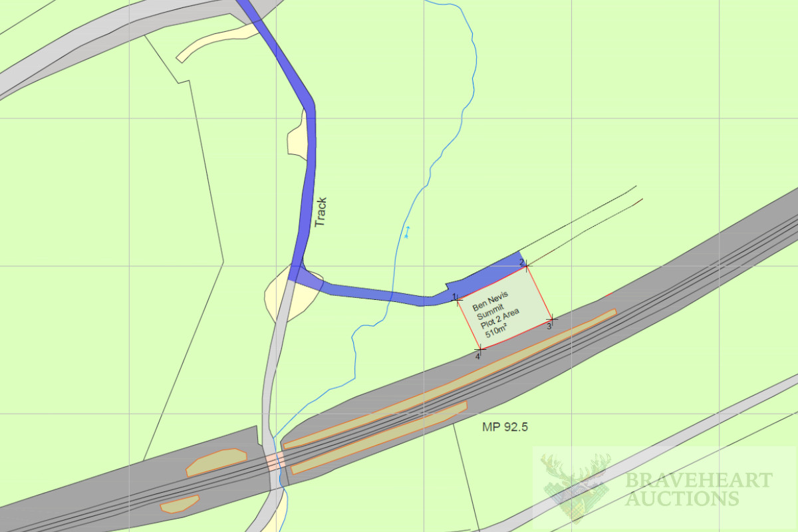The height and width of the screenshot is (532, 798).
Task: Click the small tan shape at bottom left
Action: tap(180, 504)
